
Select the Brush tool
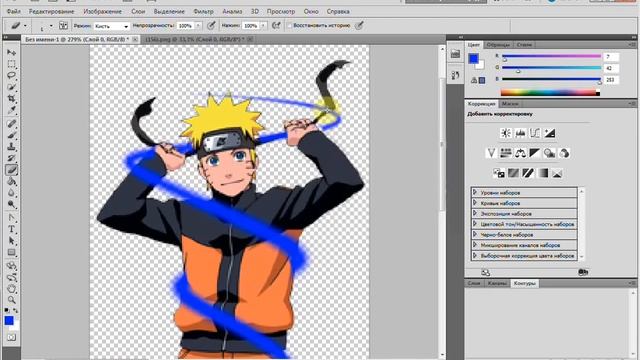click(11, 135)
